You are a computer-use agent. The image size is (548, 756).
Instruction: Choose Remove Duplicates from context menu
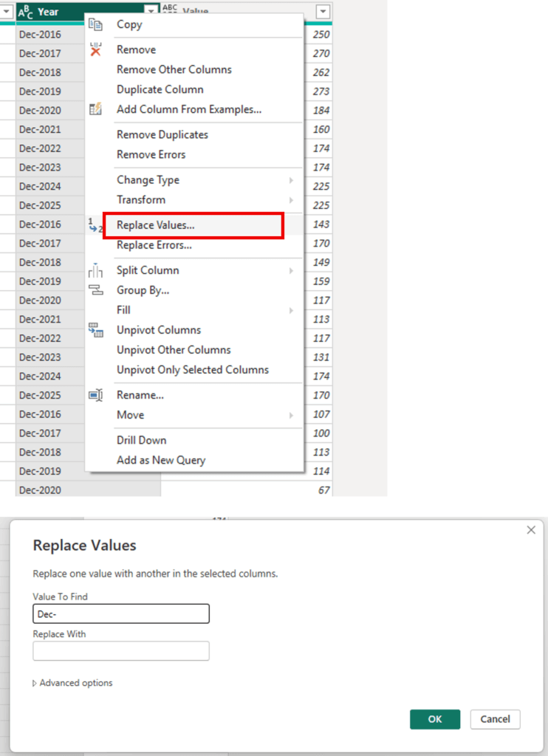click(x=162, y=134)
